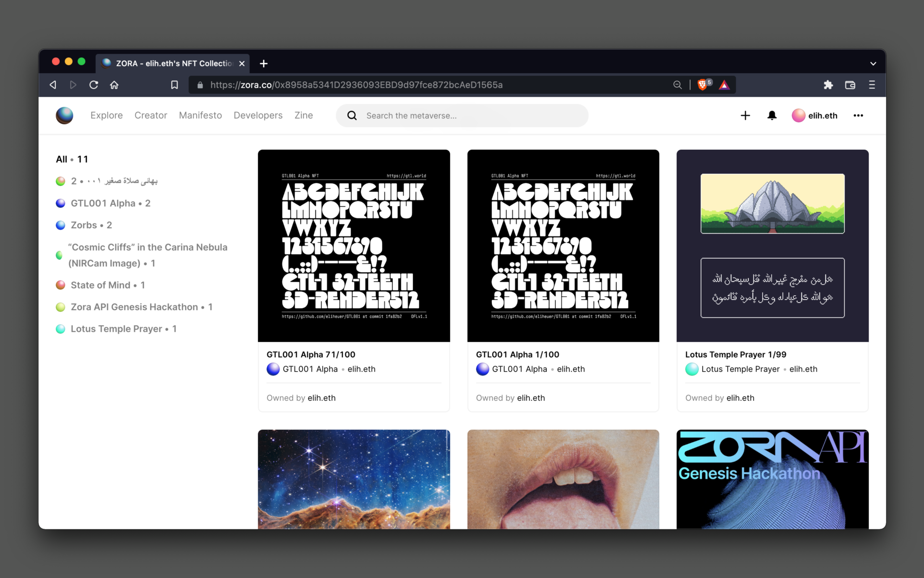Open GTL001 Alpha 71/100 artwork thumbnail

354,246
